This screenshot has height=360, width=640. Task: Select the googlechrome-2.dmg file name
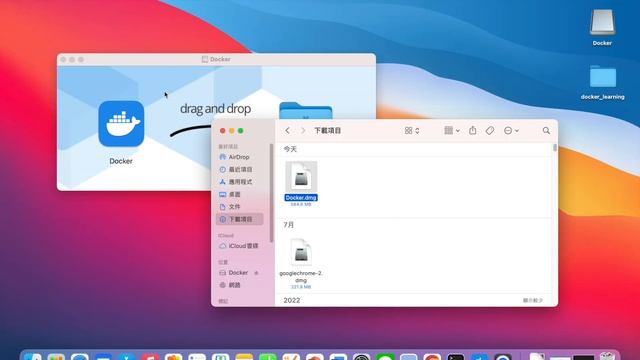[x=301, y=276]
